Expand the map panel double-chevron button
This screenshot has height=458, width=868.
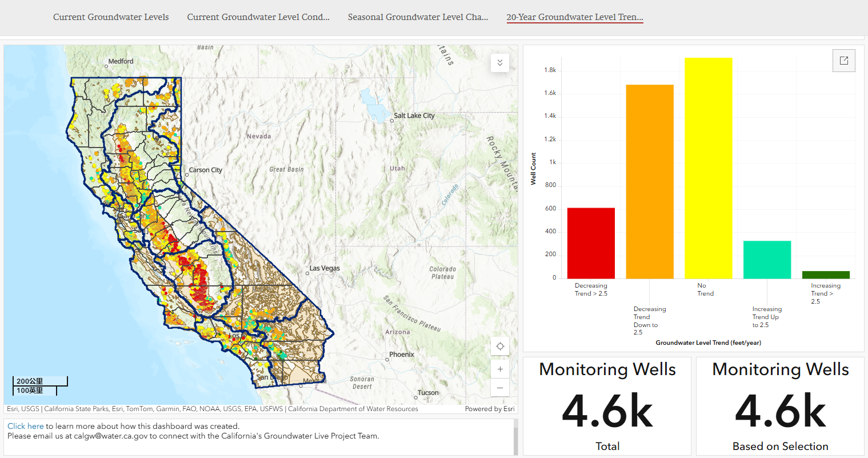[x=500, y=63]
